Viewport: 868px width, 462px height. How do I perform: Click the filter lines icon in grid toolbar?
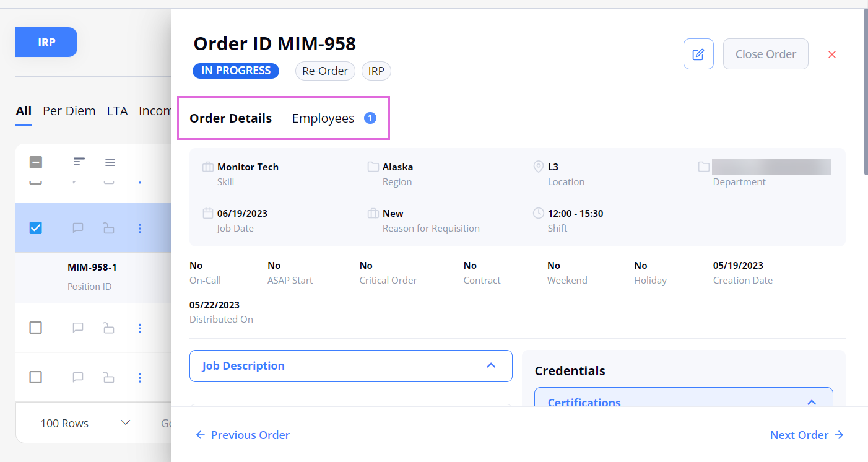79,162
